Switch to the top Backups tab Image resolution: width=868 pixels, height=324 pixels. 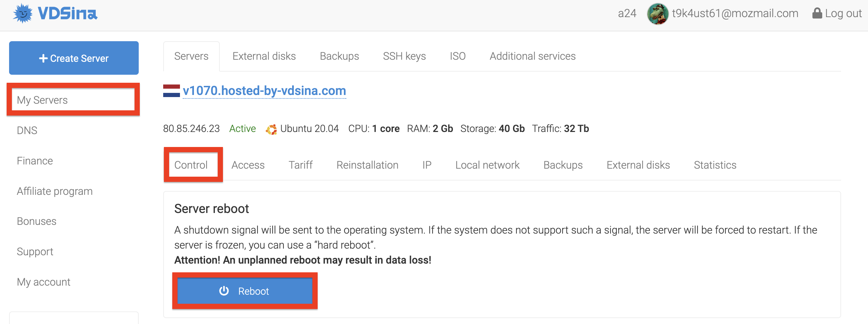(x=340, y=56)
